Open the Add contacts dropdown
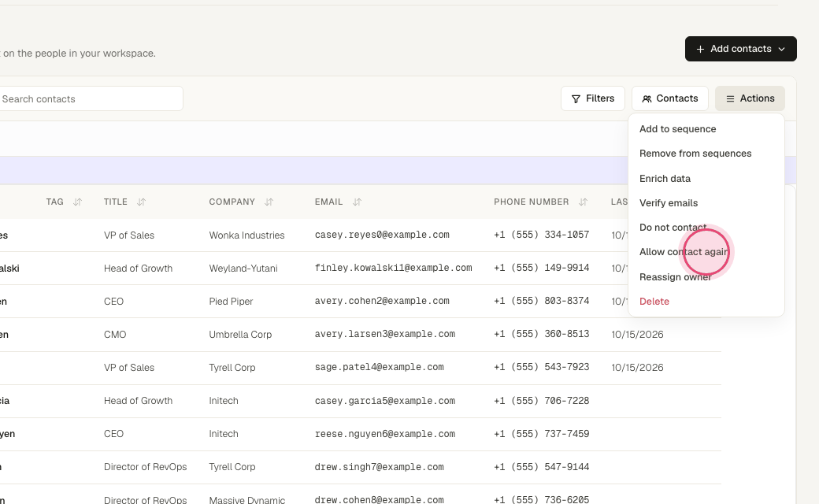The height and width of the screenshot is (504, 819). (741, 49)
